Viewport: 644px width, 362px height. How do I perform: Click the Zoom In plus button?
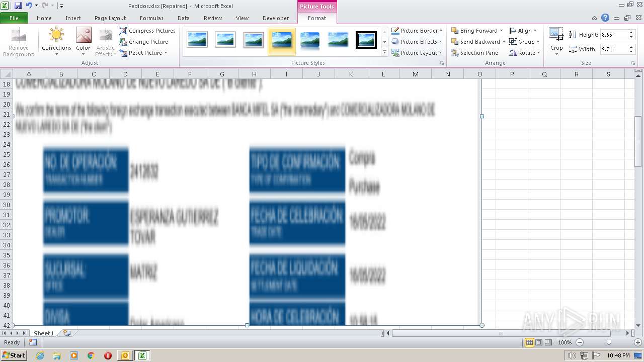638,342
